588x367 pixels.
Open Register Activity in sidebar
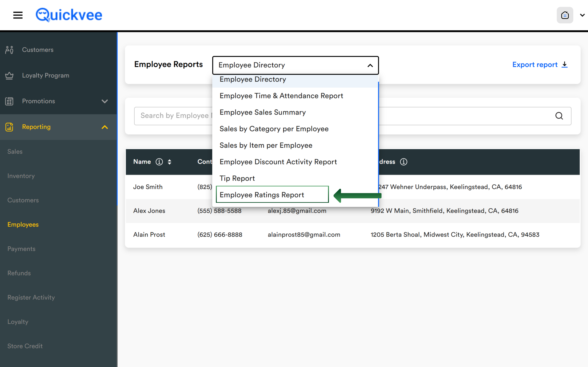31,297
